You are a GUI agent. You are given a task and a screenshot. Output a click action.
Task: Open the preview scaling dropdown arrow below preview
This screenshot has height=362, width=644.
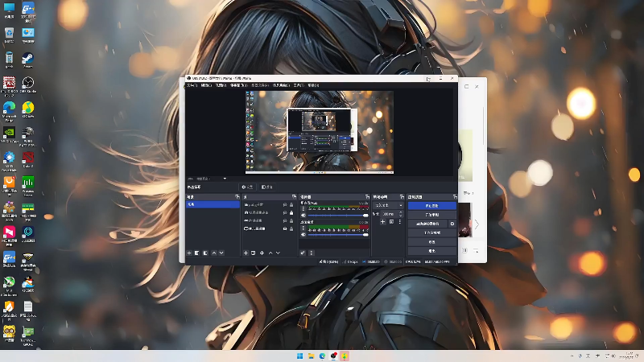click(225, 179)
